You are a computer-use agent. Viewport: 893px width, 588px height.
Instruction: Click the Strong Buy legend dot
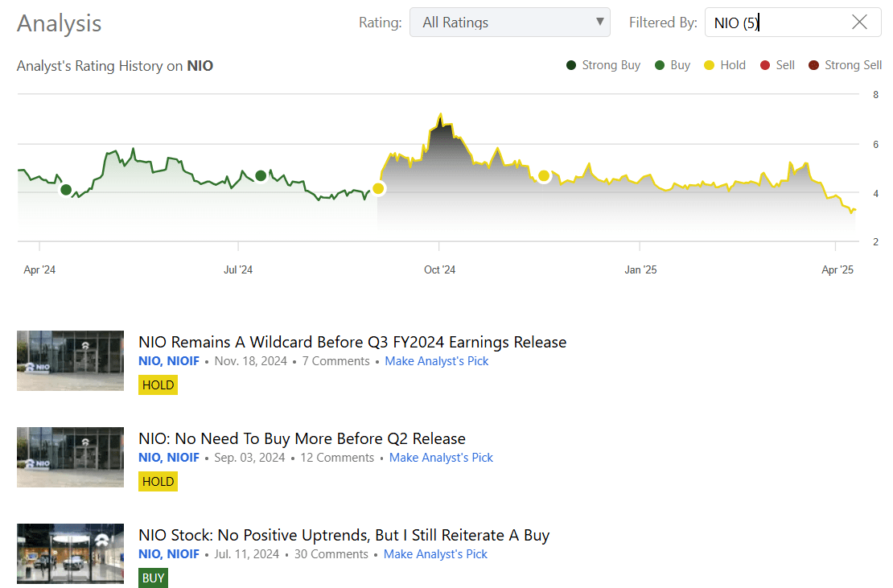click(571, 65)
